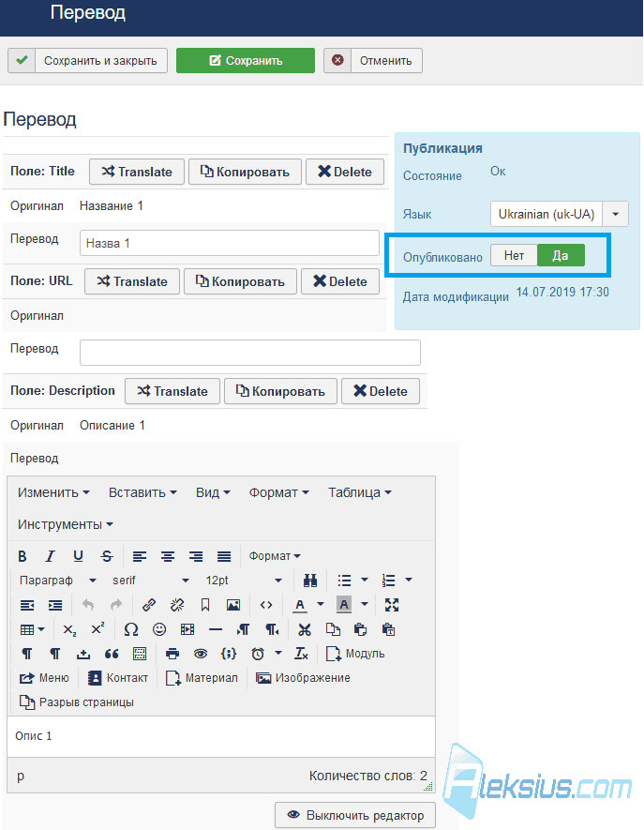644x830 pixels.
Task: Insert media with the film icon
Action: click(x=187, y=629)
